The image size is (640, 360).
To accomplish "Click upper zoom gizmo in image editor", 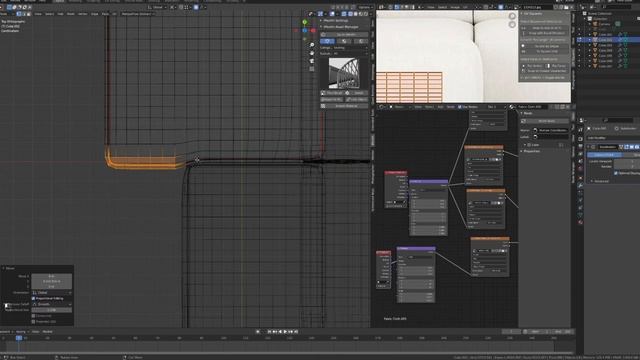I will pyautogui.click(x=512, y=16).
